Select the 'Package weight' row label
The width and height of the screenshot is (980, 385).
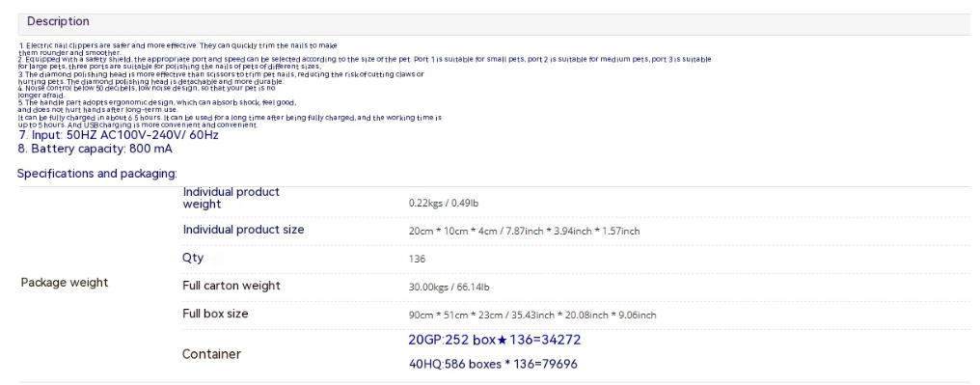pos(65,283)
